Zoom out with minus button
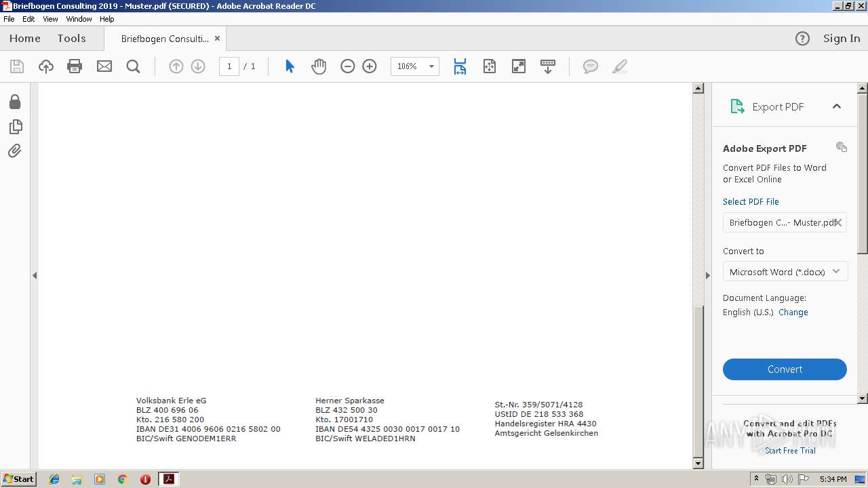Viewport: 868px width, 488px height. pyautogui.click(x=348, y=66)
